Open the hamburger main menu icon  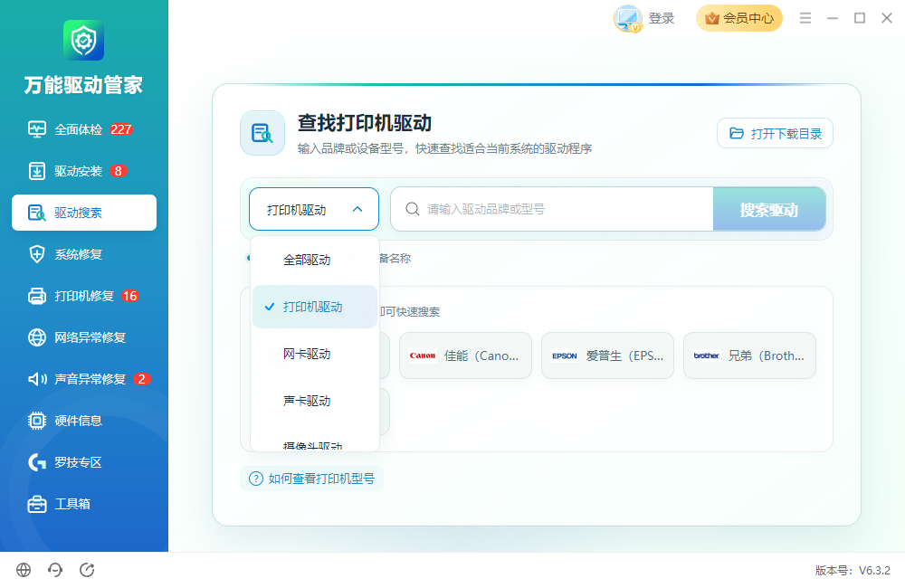coord(805,18)
